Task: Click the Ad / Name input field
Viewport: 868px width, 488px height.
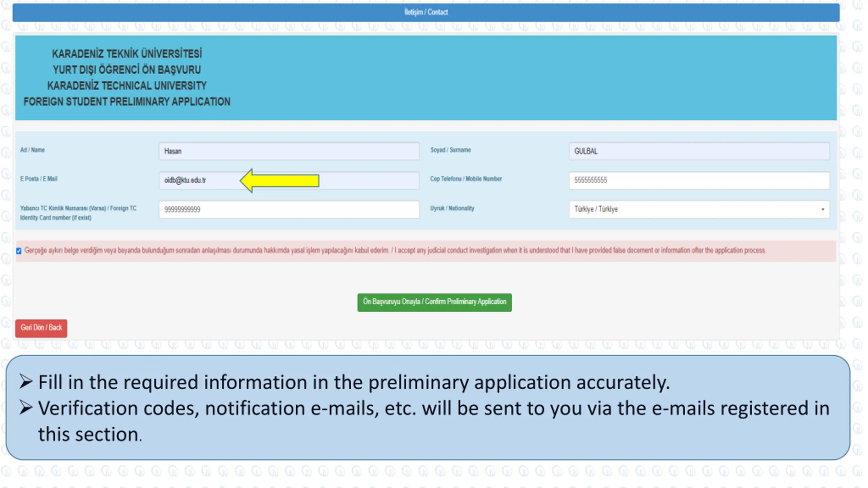Action: (289, 151)
